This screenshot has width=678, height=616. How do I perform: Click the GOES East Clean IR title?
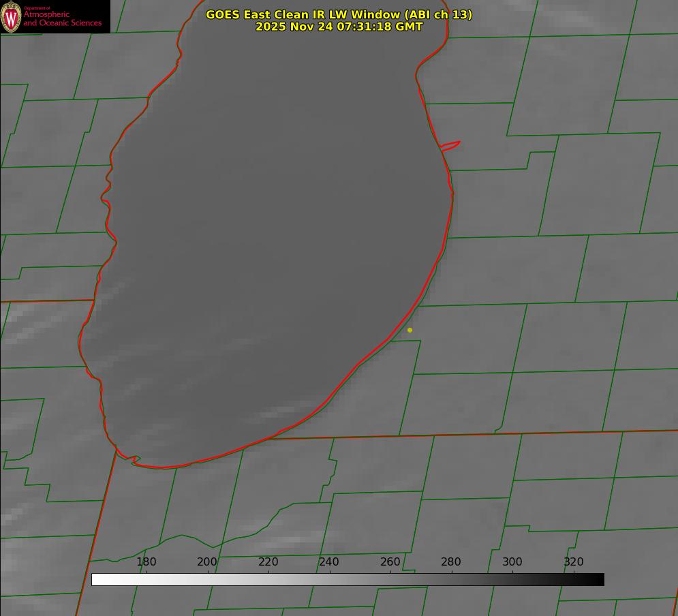pos(339,14)
